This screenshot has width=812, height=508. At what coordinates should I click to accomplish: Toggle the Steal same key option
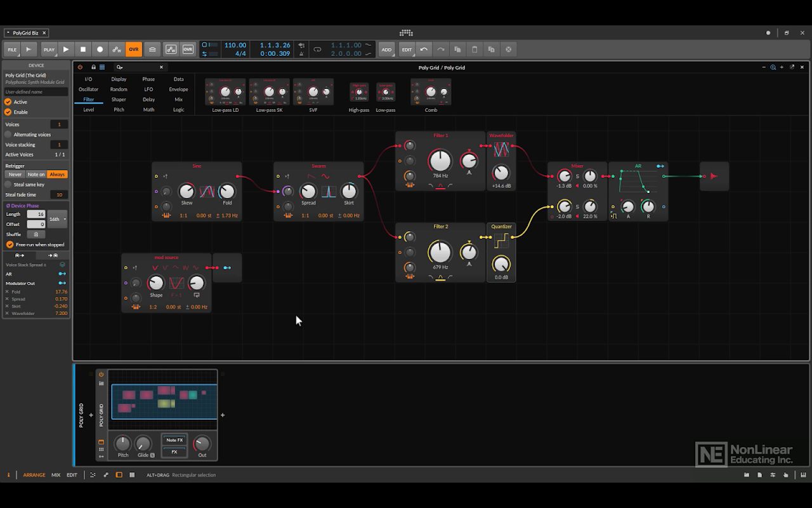click(8, 185)
